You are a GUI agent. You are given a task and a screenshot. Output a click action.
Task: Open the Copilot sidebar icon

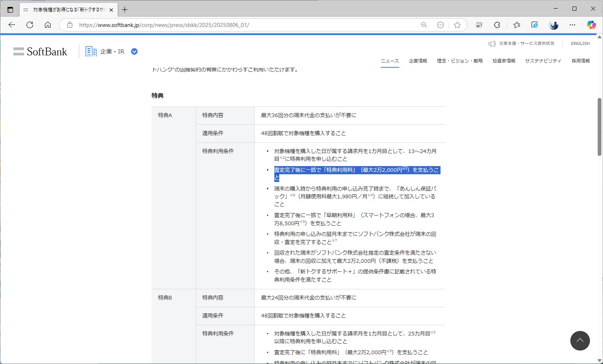click(x=592, y=25)
